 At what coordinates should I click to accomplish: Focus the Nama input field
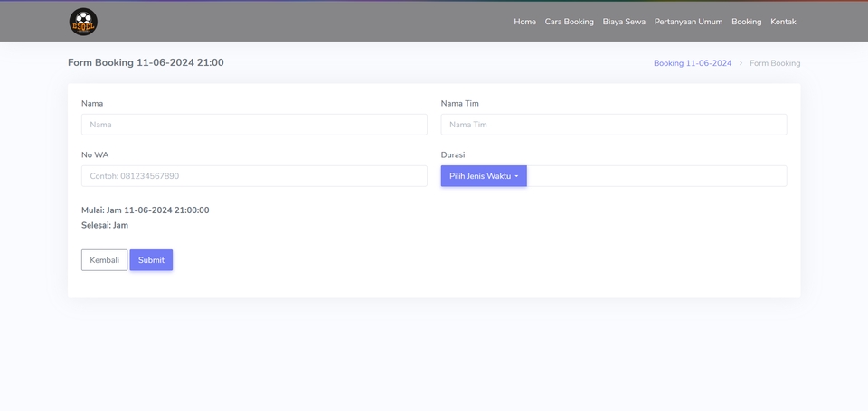254,125
